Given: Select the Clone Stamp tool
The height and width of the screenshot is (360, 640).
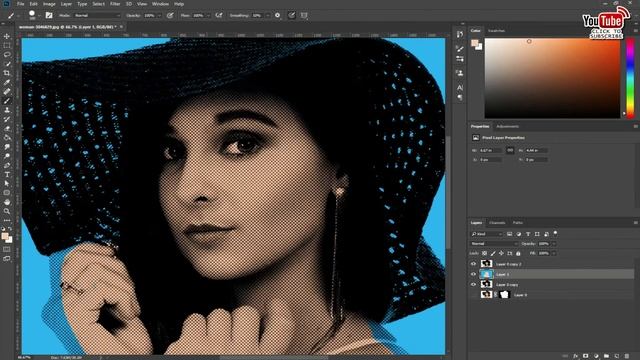Looking at the screenshot, I should pyautogui.click(x=7, y=110).
